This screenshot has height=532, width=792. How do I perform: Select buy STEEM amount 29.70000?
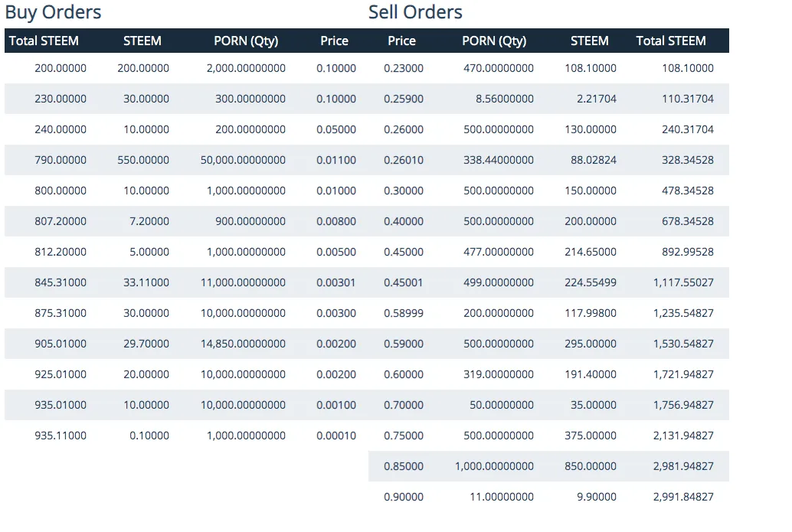[x=146, y=344]
